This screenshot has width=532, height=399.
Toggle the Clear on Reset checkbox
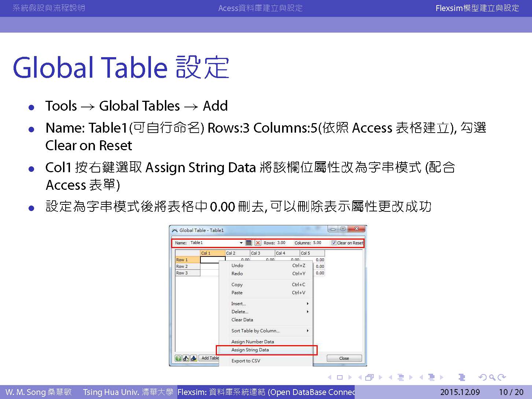pos(334,243)
